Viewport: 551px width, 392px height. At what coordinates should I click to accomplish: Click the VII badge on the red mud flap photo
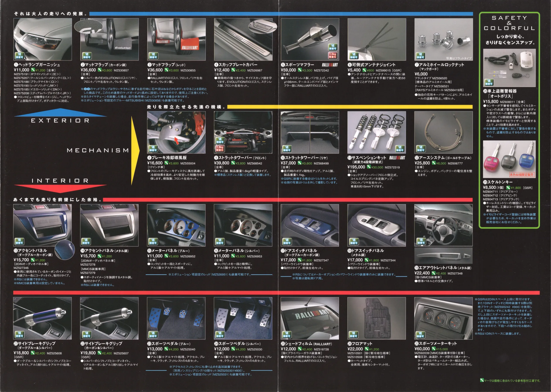153,56
